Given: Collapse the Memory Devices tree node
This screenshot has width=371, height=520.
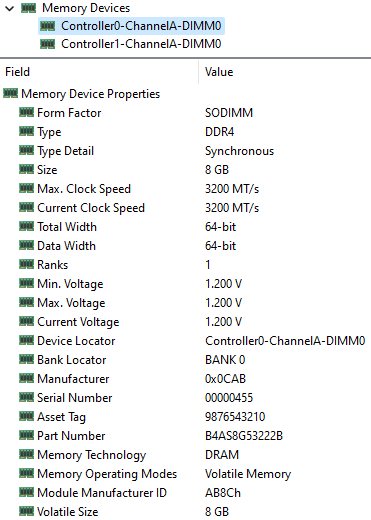Looking at the screenshot, I should click(x=9, y=8).
